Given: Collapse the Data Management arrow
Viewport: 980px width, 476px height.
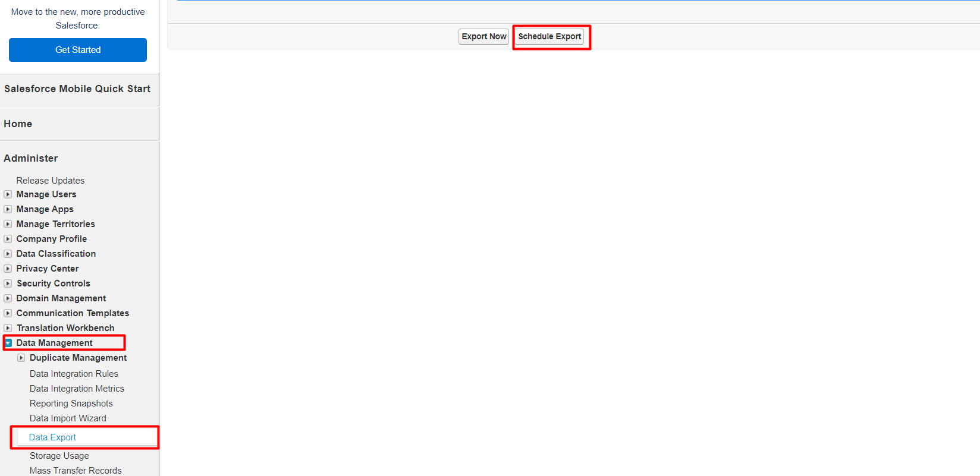Looking at the screenshot, I should 8,343.
